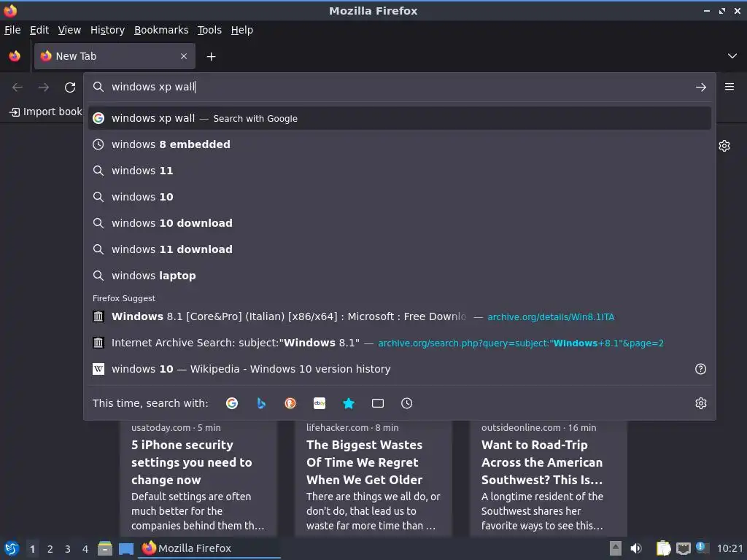Click the desktop start menu icon
The image size is (747, 560).
pos(12,548)
